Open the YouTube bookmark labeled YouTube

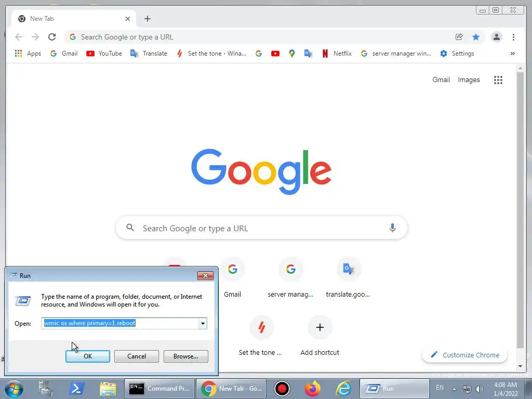[104, 54]
